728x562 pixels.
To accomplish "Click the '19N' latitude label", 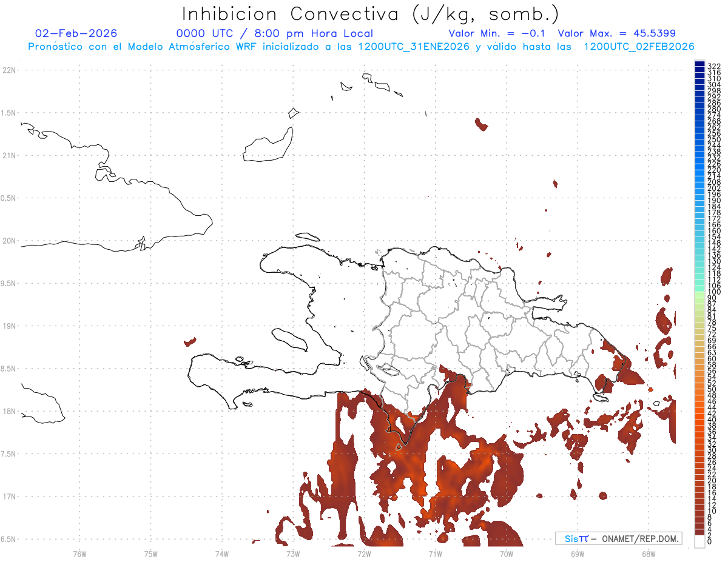I will [9, 326].
